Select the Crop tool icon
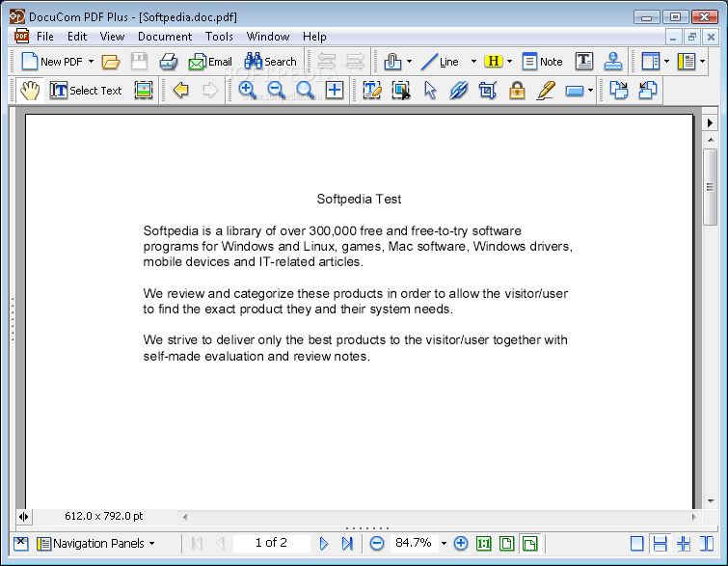Image resolution: width=728 pixels, height=566 pixels. point(488,90)
